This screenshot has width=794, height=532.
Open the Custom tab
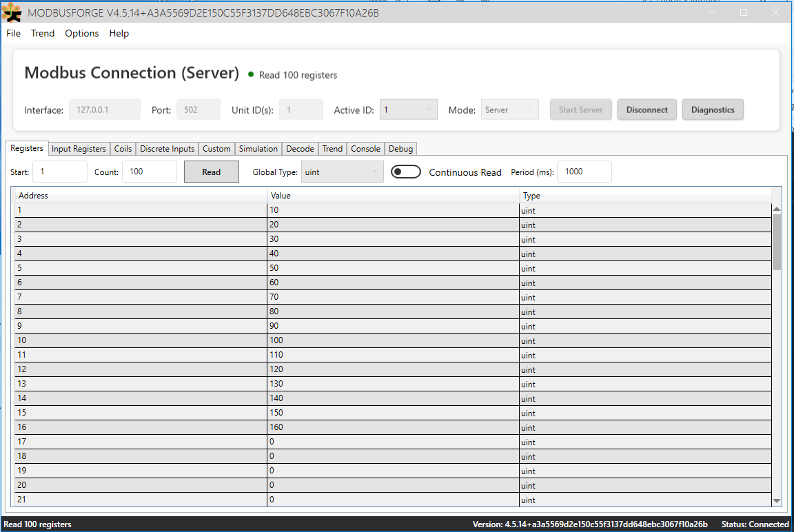[x=216, y=149]
